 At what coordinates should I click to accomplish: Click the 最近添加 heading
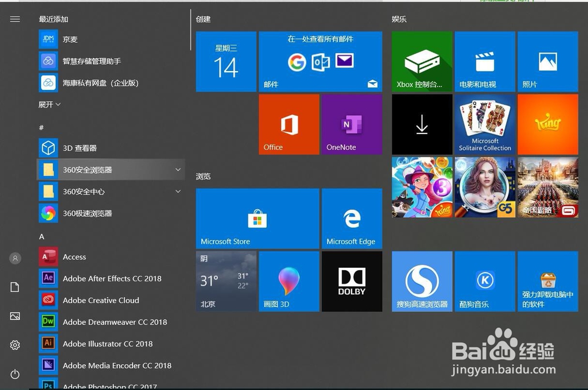click(x=54, y=19)
